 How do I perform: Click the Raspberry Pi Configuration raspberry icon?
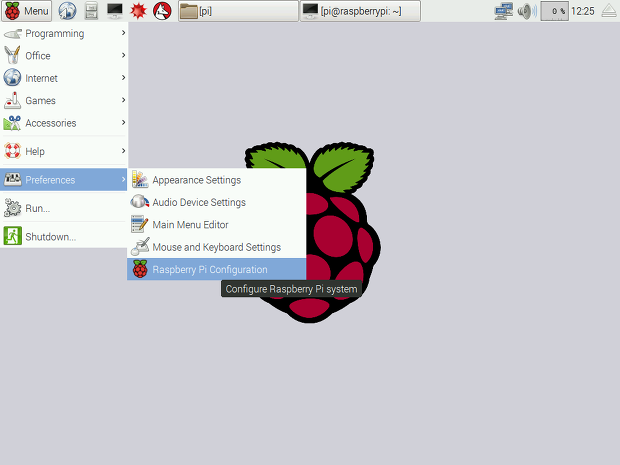(140, 269)
